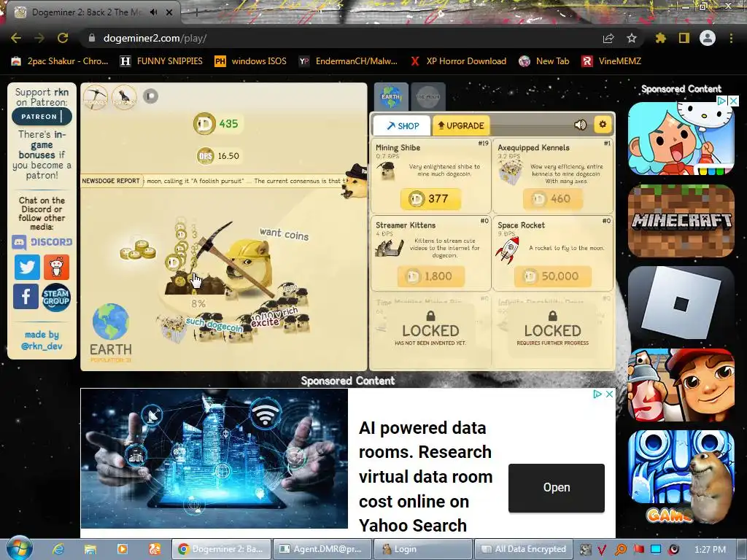Switch to the Login taskbar window
Image resolution: width=747 pixels, height=560 pixels.
(x=423, y=549)
